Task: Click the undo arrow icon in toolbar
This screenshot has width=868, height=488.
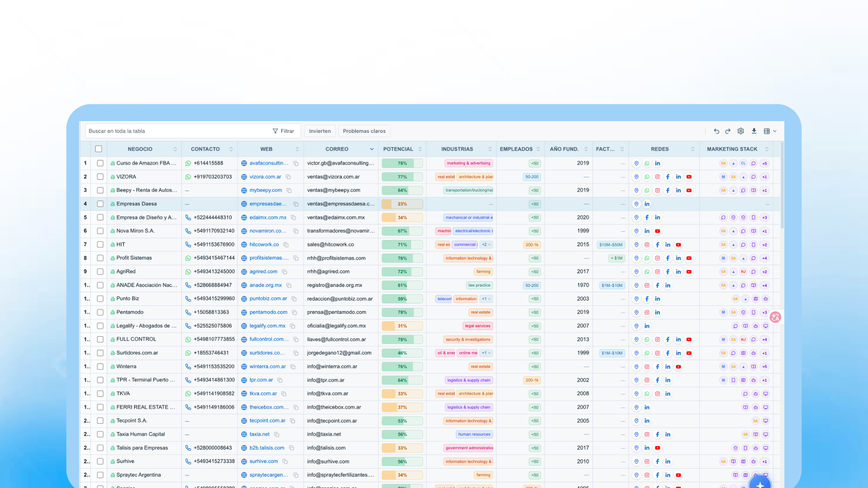Action: click(x=717, y=131)
